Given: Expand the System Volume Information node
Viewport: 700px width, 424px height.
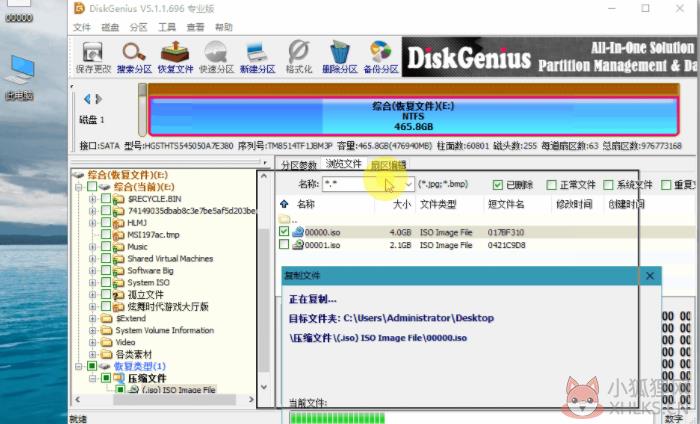Looking at the screenshot, I should (92, 330).
